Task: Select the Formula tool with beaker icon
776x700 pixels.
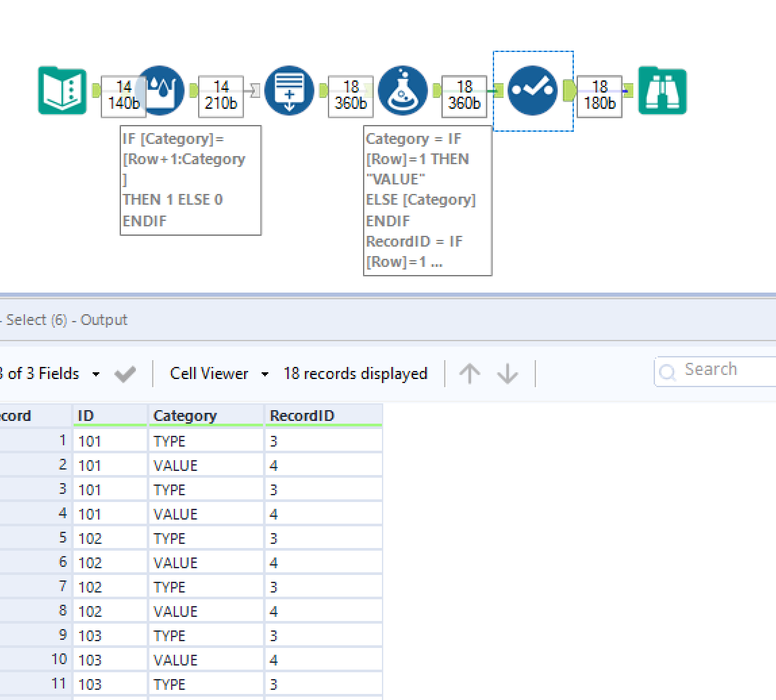Action: coord(403,91)
